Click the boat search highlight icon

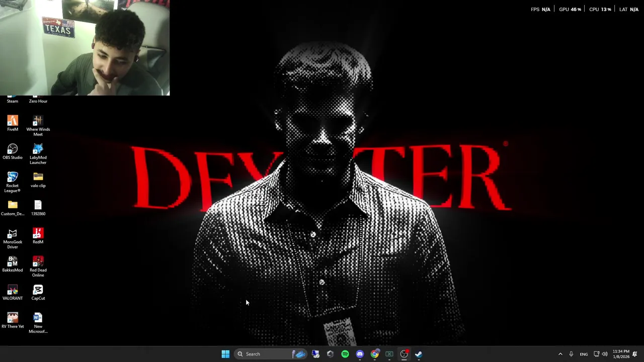tap(299, 354)
